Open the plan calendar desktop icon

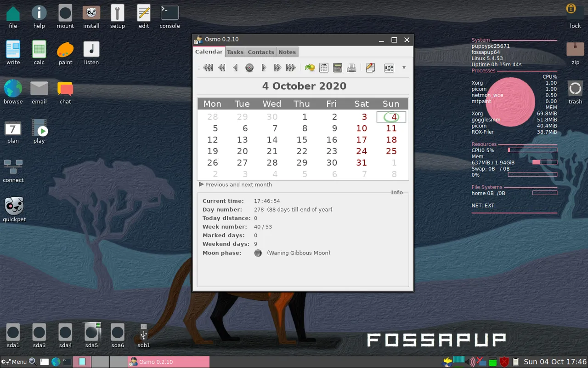pos(13,132)
